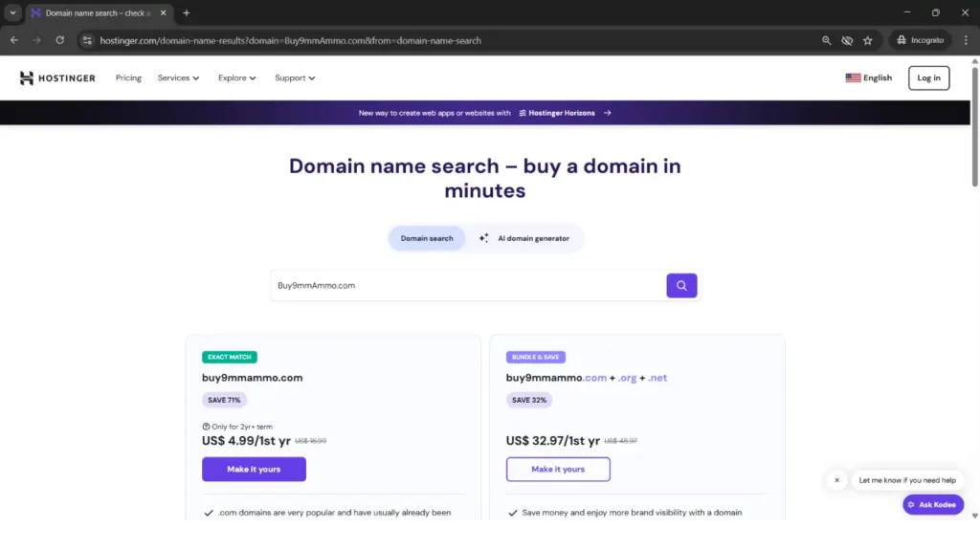980x551 pixels.
Task: Choose the bundle with outlined Make it yours
Action: pos(558,469)
